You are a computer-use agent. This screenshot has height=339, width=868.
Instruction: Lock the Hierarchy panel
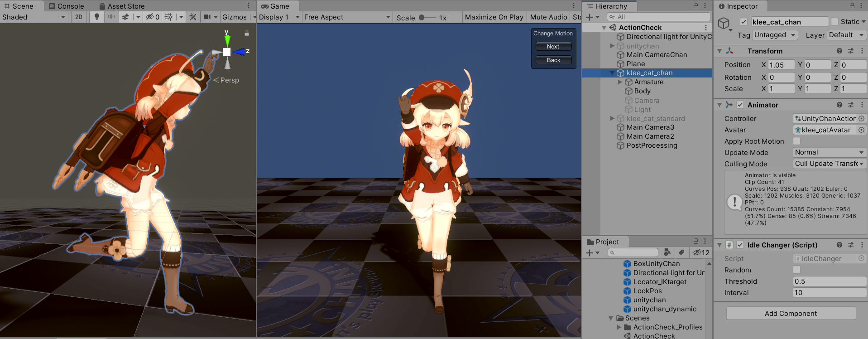tap(696, 6)
